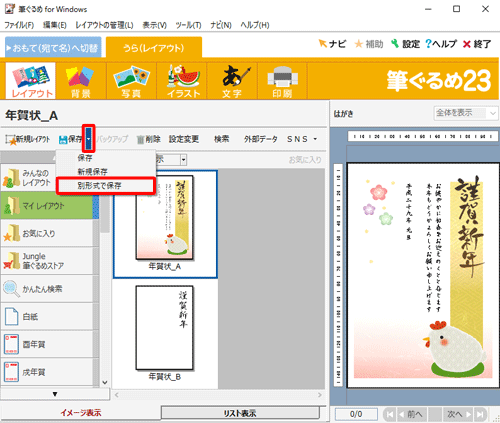Open かんたん検索 easy search
This screenshot has height=423, width=500.
tap(47, 289)
